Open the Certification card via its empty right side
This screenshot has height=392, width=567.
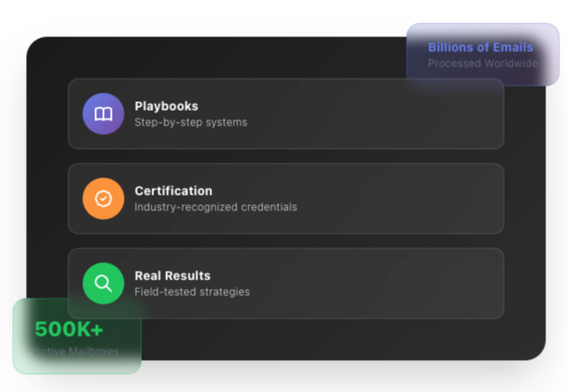coord(390,199)
